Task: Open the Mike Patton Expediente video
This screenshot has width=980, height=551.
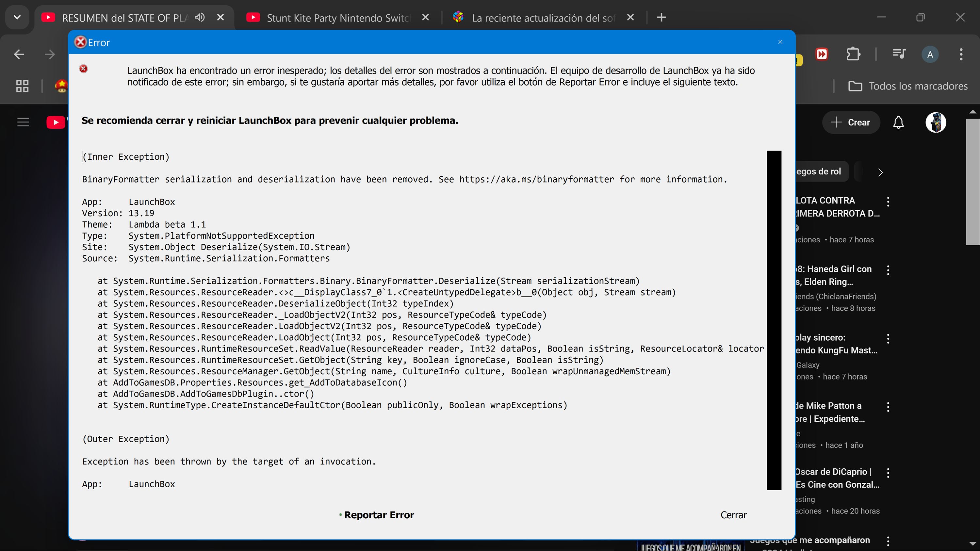Action: 830,412
